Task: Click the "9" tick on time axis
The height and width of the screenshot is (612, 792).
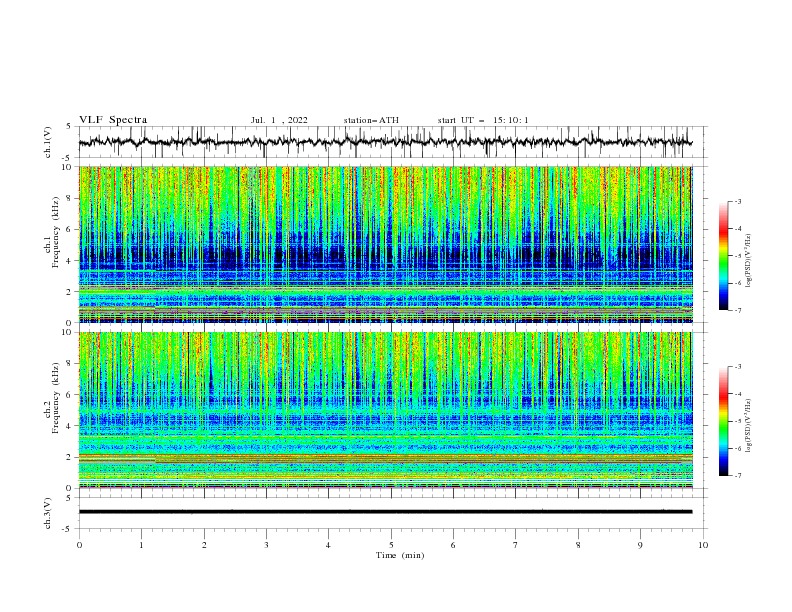Action: (640, 545)
